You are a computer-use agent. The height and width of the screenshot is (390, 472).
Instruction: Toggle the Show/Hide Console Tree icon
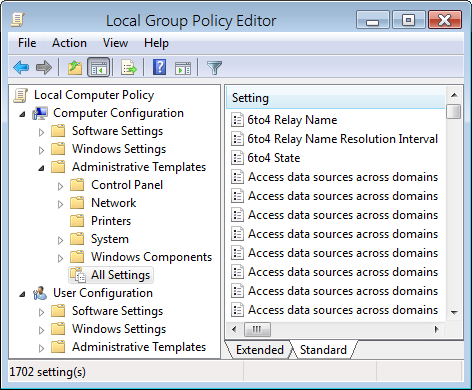(98, 67)
